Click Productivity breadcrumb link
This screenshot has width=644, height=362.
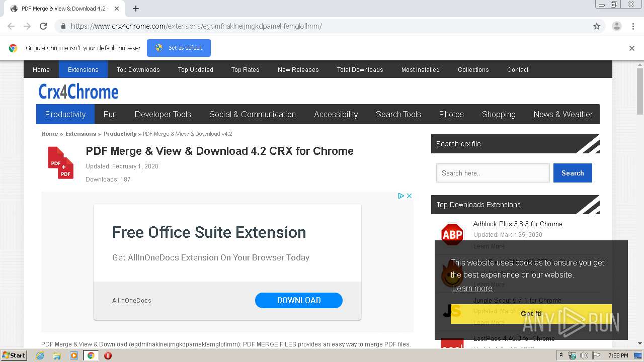tap(120, 134)
